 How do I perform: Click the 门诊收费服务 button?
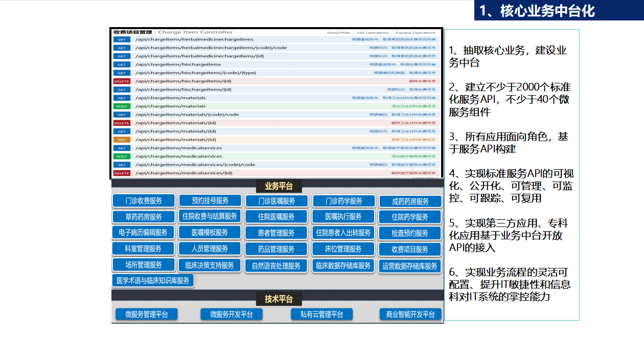(144, 201)
